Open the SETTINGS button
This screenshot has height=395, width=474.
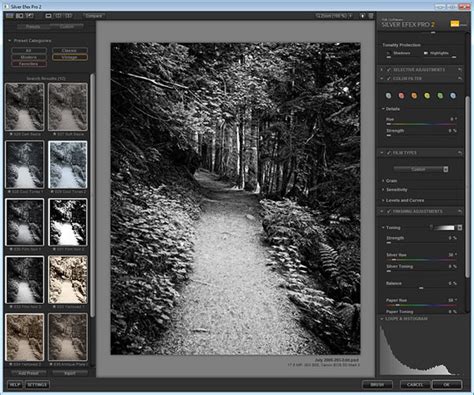point(37,384)
